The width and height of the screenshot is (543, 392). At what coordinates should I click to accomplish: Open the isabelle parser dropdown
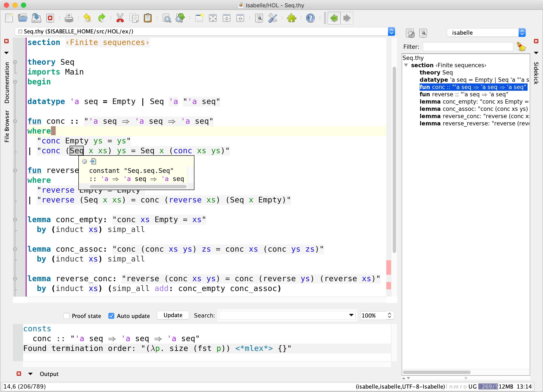pos(486,33)
